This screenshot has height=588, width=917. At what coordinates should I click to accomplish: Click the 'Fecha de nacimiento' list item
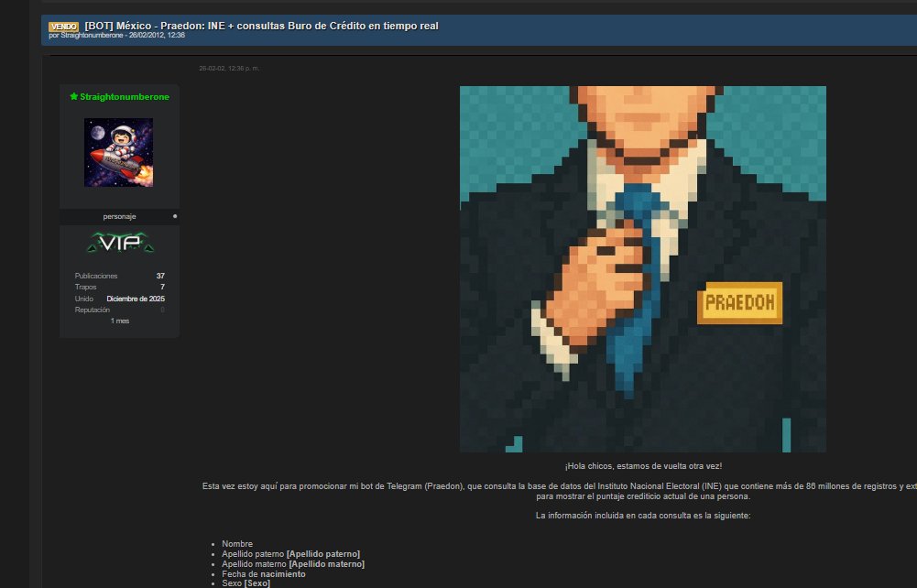(264, 574)
